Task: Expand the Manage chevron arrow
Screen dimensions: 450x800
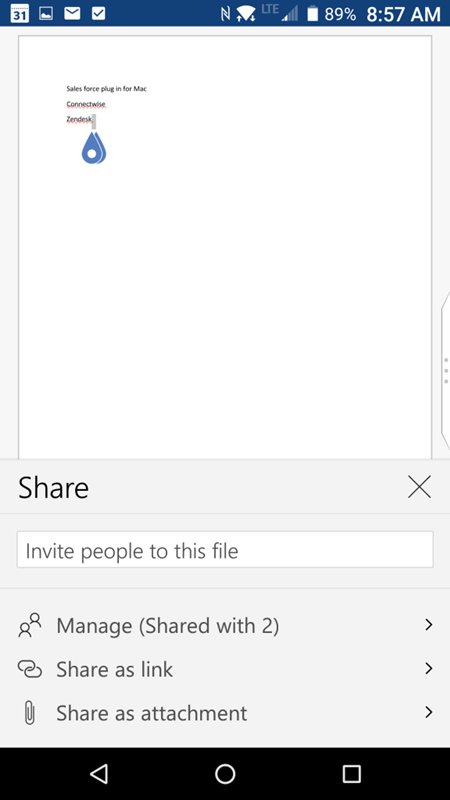Action: (x=429, y=625)
